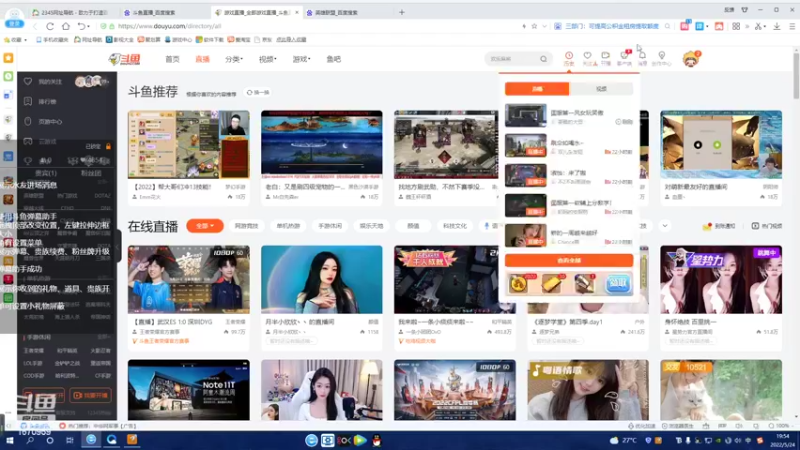Click the browser refresh icon
Image resolution: width=800 pixels, height=450 pixels.
pyautogui.click(x=50, y=26)
